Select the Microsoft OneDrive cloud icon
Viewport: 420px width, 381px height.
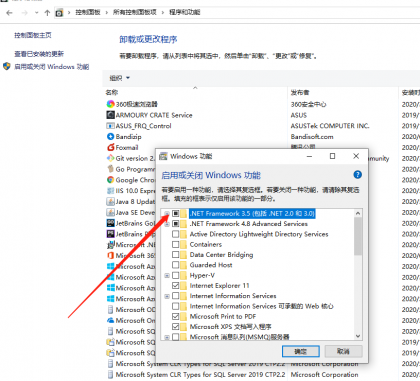pyautogui.click(x=110, y=320)
